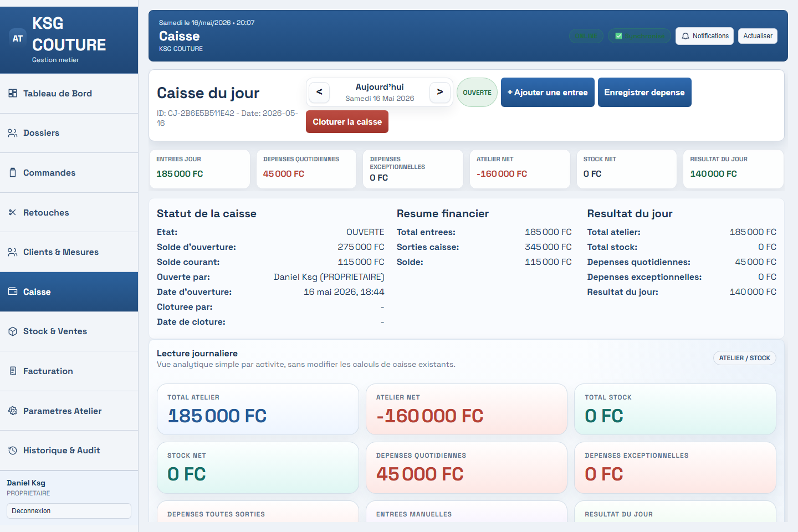Open the Notifications button
798x532 pixels.
tap(704, 36)
